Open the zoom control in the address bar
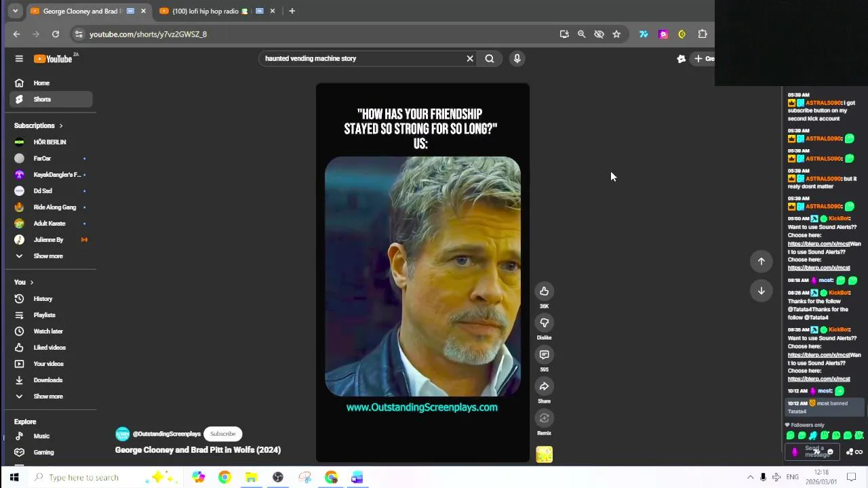868x488 pixels. [x=581, y=34]
